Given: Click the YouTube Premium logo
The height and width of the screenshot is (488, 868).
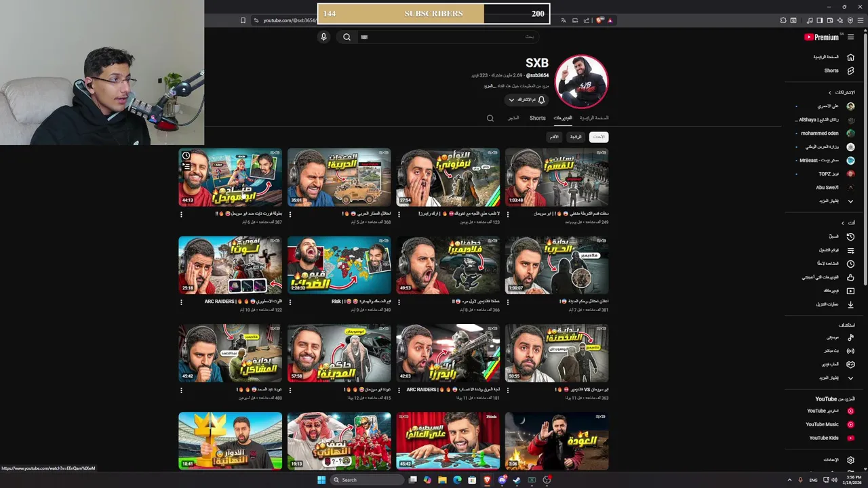Looking at the screenshot, I should point(822,37).
